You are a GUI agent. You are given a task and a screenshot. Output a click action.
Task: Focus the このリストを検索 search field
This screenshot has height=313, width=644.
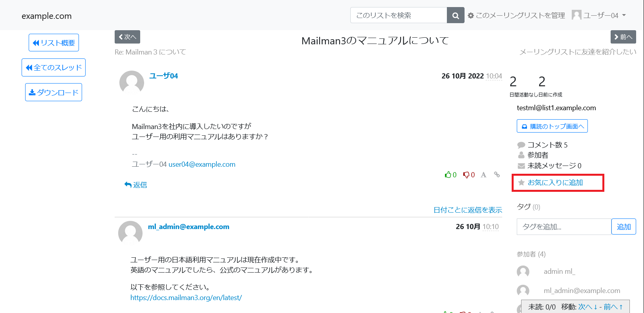(x=399, y=15)
